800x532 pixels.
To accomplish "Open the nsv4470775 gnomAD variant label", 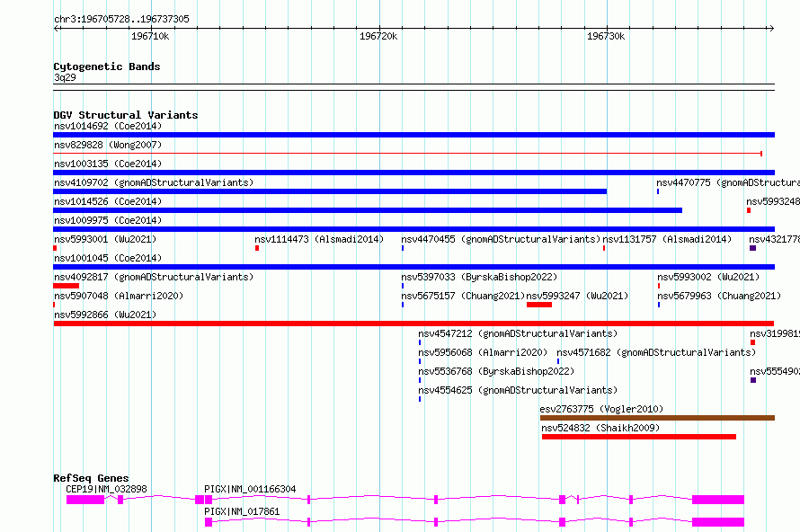I will [728, 182].
